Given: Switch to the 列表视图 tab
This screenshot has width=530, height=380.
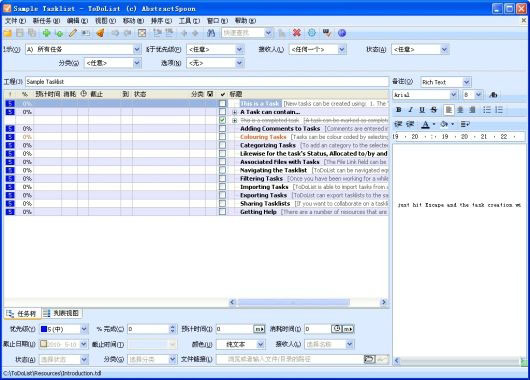Looking at the screenshot, I should pyautogui.click(x=62, y=313).
